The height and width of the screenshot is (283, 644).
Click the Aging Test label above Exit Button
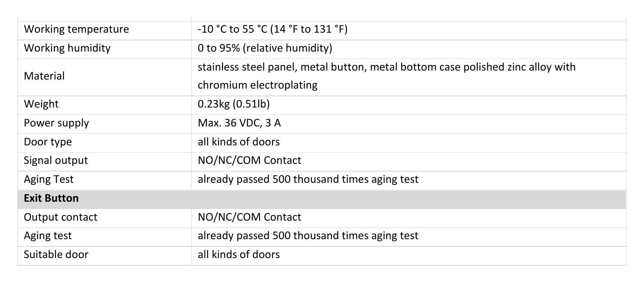(x=49, y=179)
